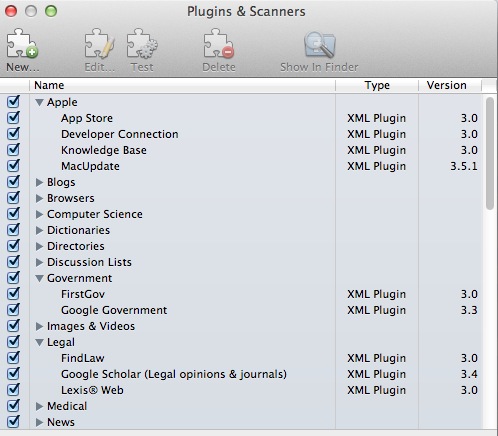Click the Delete toolbar label
This screenshot has height=436, width=498.
point(219,67)
